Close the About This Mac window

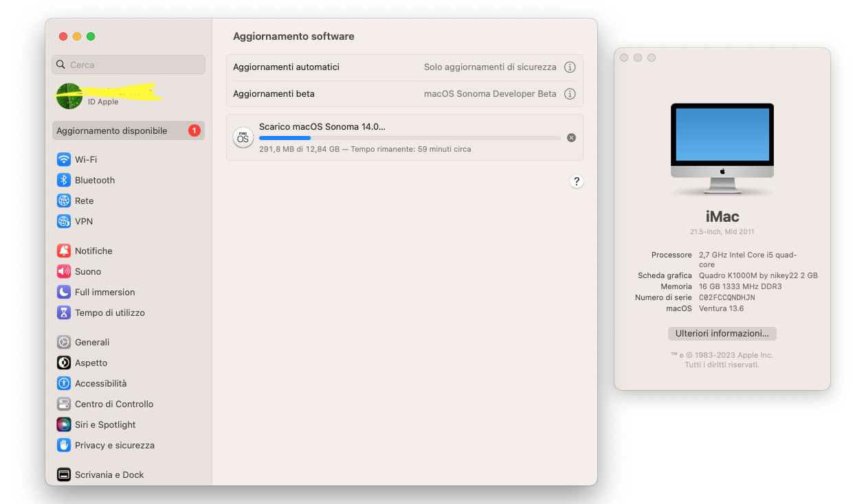click(x=624, y=58)
